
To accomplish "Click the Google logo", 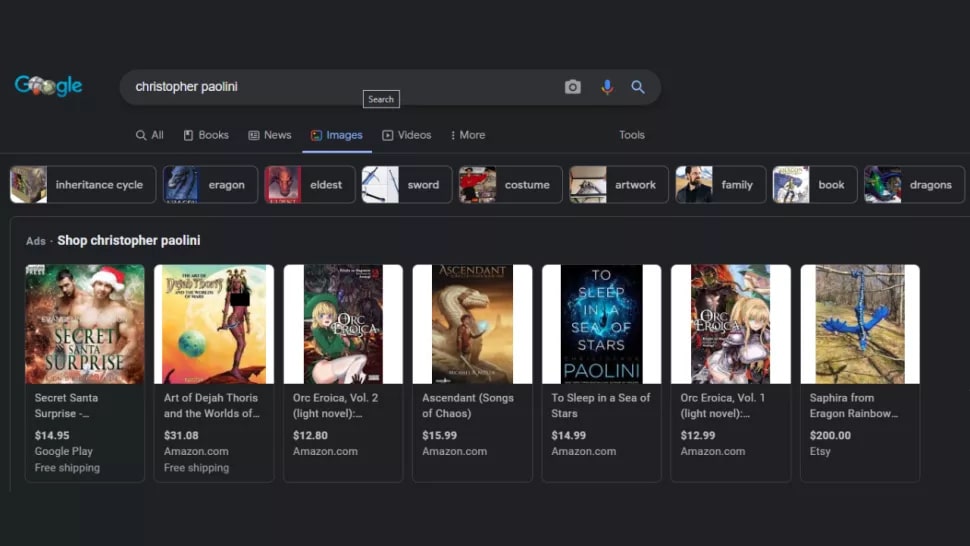I will [x=48, y=86].
